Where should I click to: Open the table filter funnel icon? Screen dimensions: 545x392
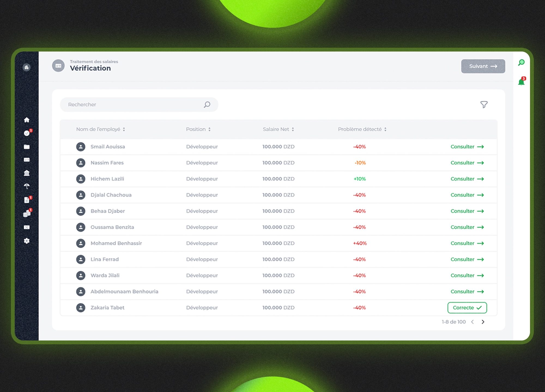pos(484,105)
